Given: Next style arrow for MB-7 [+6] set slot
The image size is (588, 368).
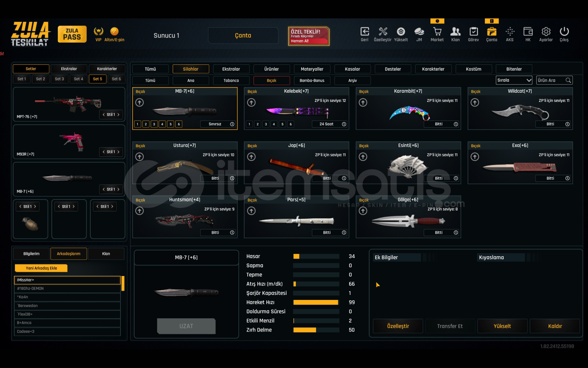Looking at the screenshot, I should 118,189.
